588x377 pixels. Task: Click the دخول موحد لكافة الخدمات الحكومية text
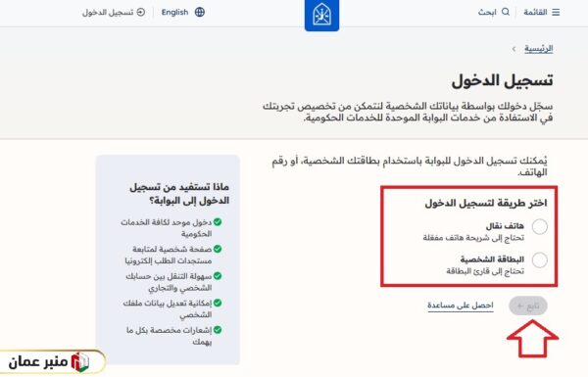click(x=167, y=228)
